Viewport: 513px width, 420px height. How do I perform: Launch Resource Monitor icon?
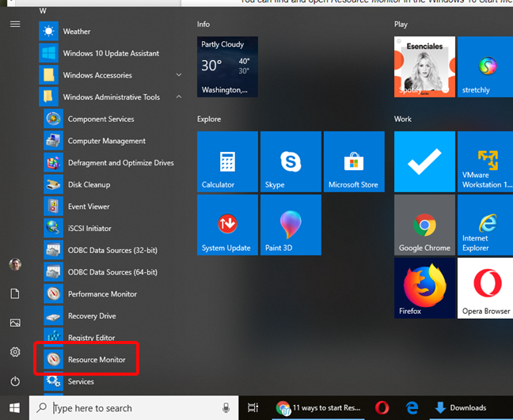[x=53, y=360]
